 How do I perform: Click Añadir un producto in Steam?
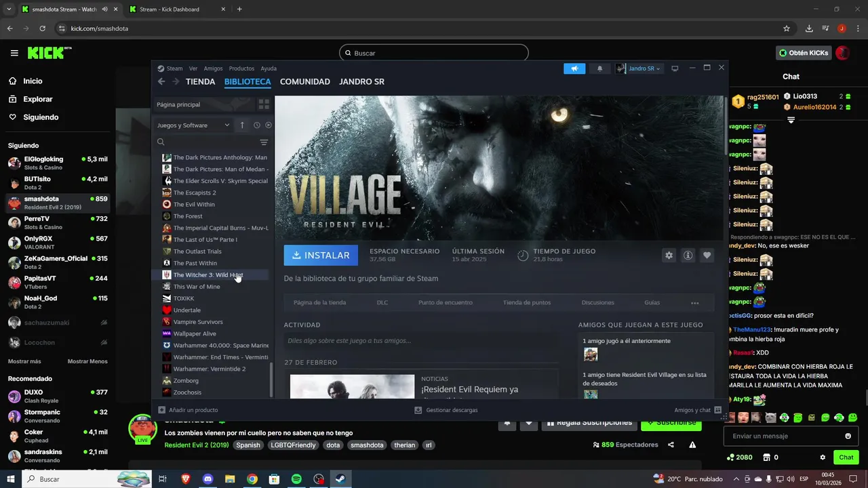(188, 410)
